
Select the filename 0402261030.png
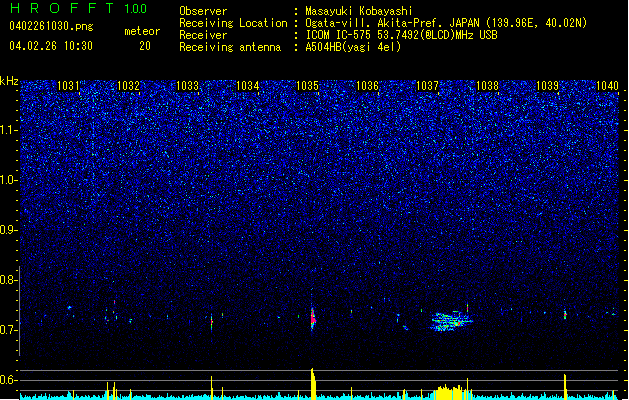(x=51, y=26)
